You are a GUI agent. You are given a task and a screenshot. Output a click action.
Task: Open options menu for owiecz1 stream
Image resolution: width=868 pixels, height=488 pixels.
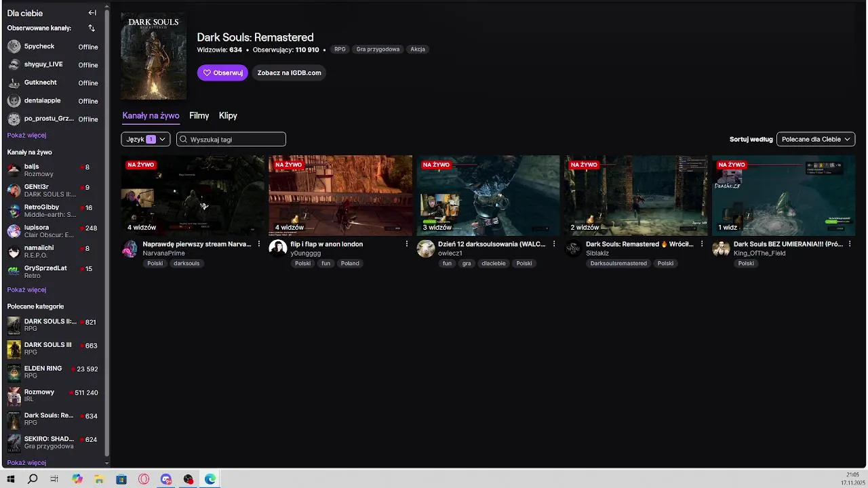coord(554,244)
